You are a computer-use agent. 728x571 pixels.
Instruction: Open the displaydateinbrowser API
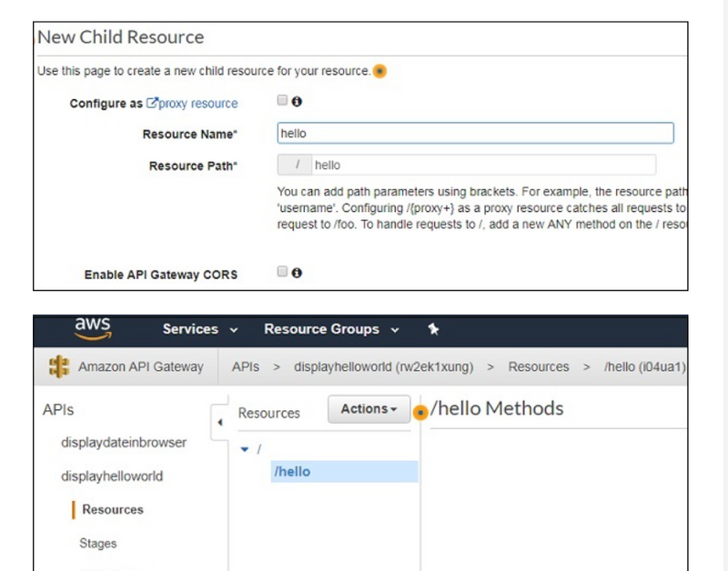(x=123, y=443)
